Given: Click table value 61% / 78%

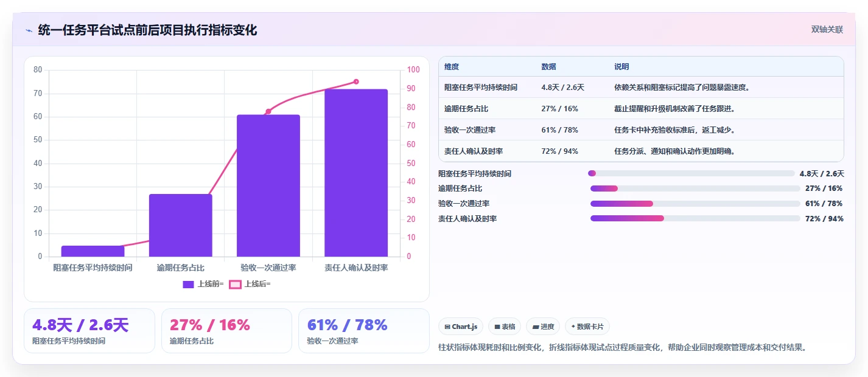Looking at the screenshot, I should point(559,130).
